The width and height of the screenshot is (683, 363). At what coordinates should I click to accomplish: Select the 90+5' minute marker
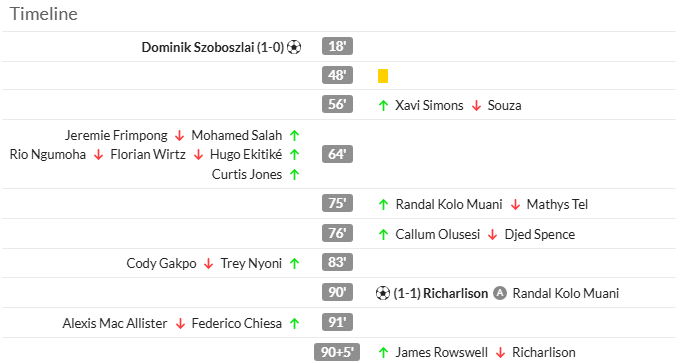337,352
